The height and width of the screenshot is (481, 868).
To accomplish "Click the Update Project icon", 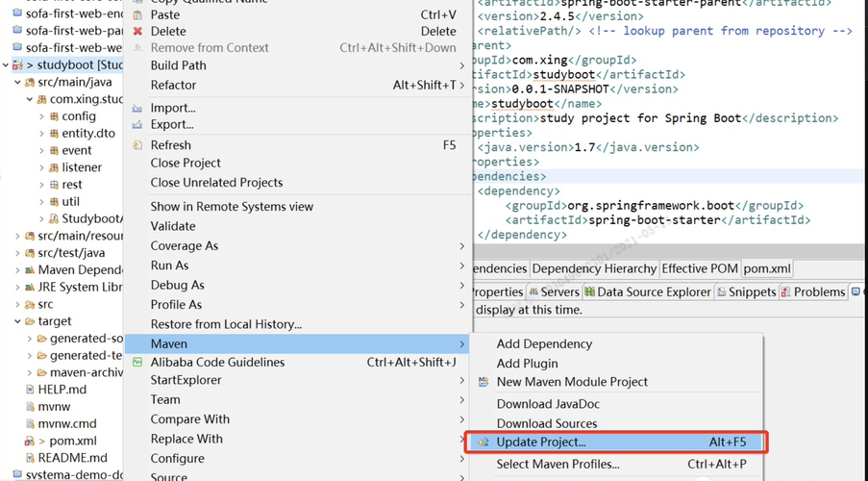I will tap(484, 443).
